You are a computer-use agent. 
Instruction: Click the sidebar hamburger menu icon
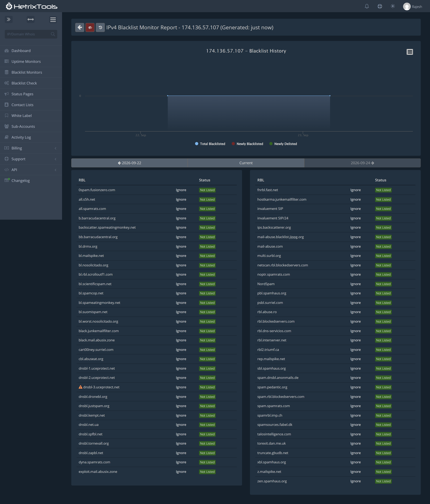coord(53,19)
